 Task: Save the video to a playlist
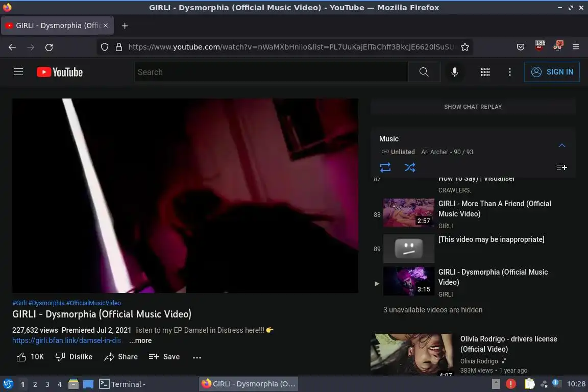coord(164,357)
